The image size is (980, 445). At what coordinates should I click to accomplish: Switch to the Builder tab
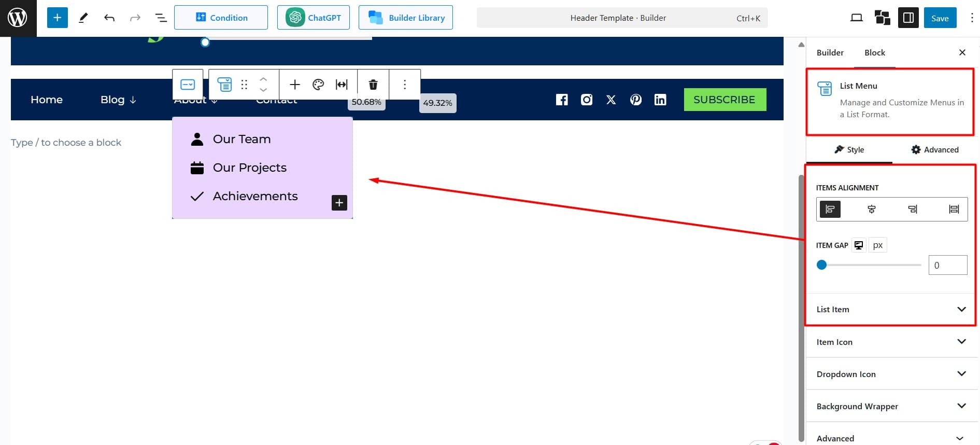[x=830, y=53]
